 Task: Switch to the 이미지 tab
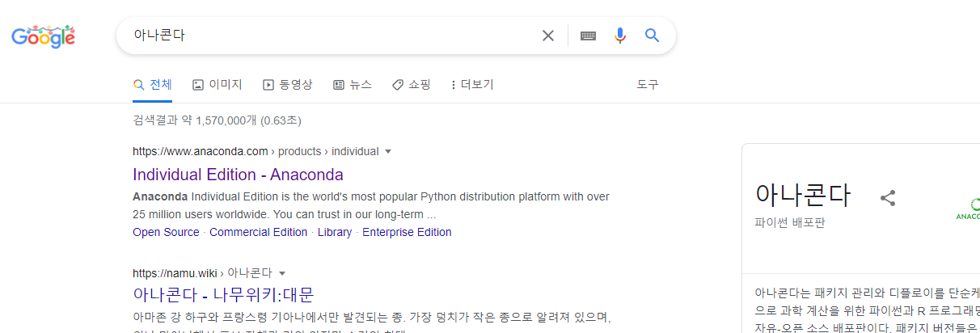tap(217, 84)
